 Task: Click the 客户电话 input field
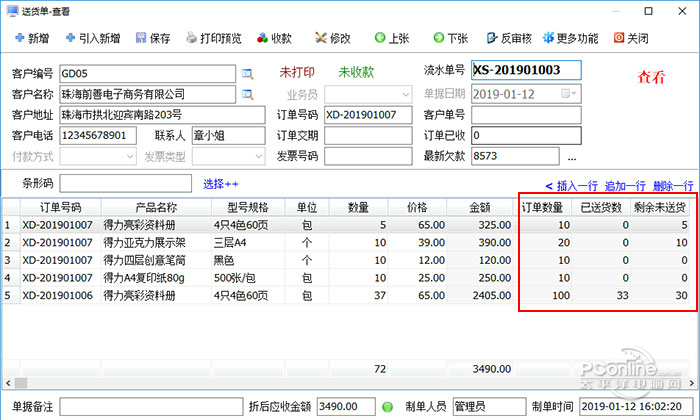[98, 135]
